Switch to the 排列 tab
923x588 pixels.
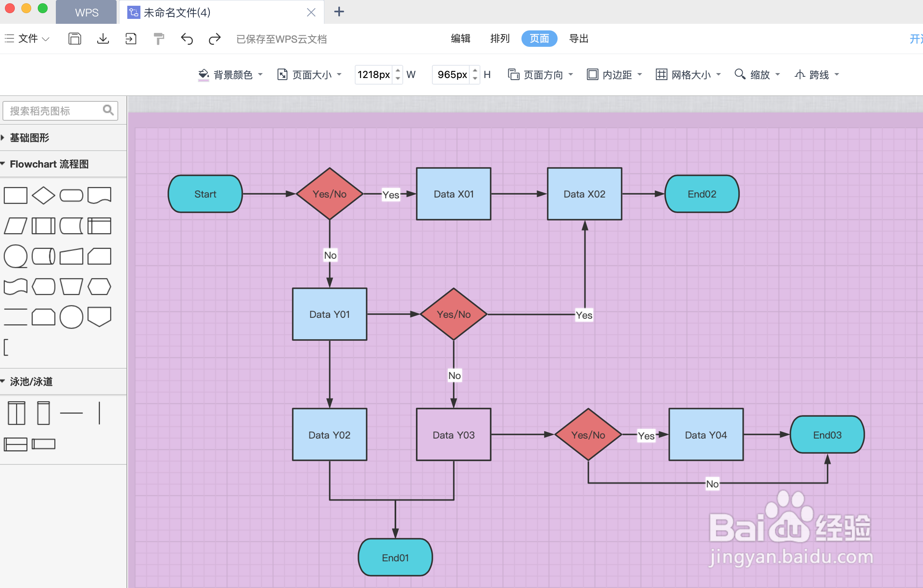point(500,39)
